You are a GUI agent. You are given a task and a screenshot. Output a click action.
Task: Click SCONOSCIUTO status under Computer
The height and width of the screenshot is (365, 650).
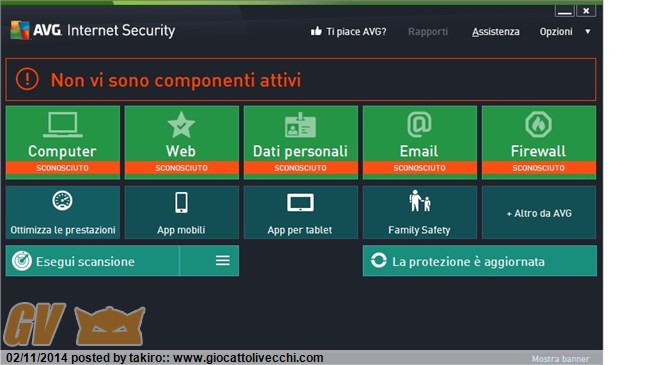tap(63, 168)
